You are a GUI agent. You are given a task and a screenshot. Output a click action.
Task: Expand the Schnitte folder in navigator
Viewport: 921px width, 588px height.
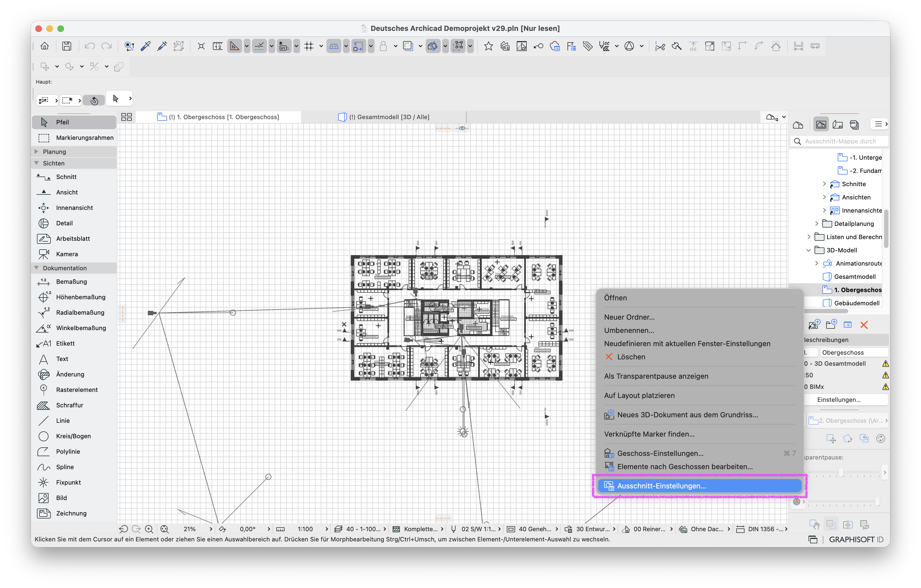click(x=824, y=184)
